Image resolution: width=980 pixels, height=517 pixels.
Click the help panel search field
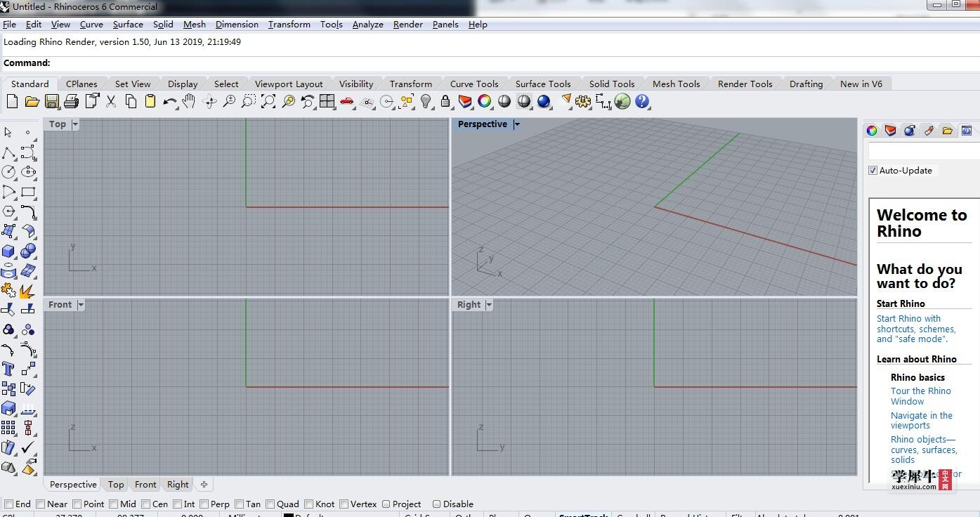[x=923, y=151]
